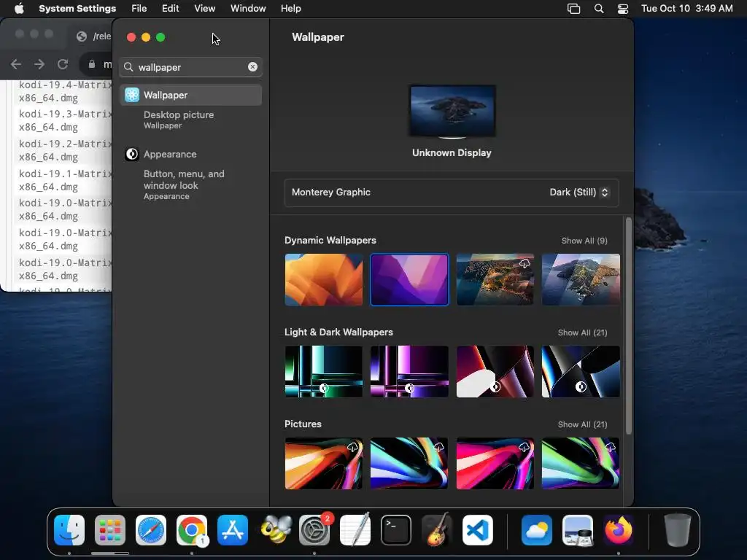Image resolution: width=747 pixels, height=560 pixels.
Task: Choose the Catalina island dynamic wallpaper
Action: 581,279
